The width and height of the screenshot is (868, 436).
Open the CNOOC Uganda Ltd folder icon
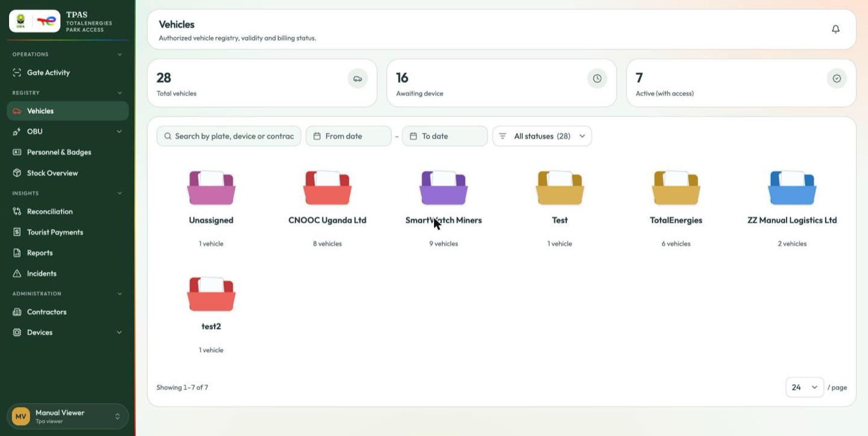327,188
